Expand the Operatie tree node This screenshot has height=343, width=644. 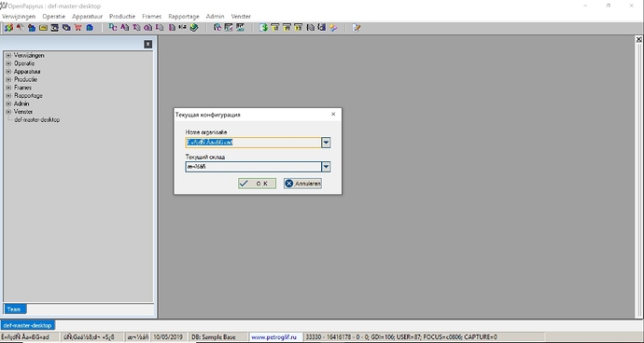click(8, 63)
